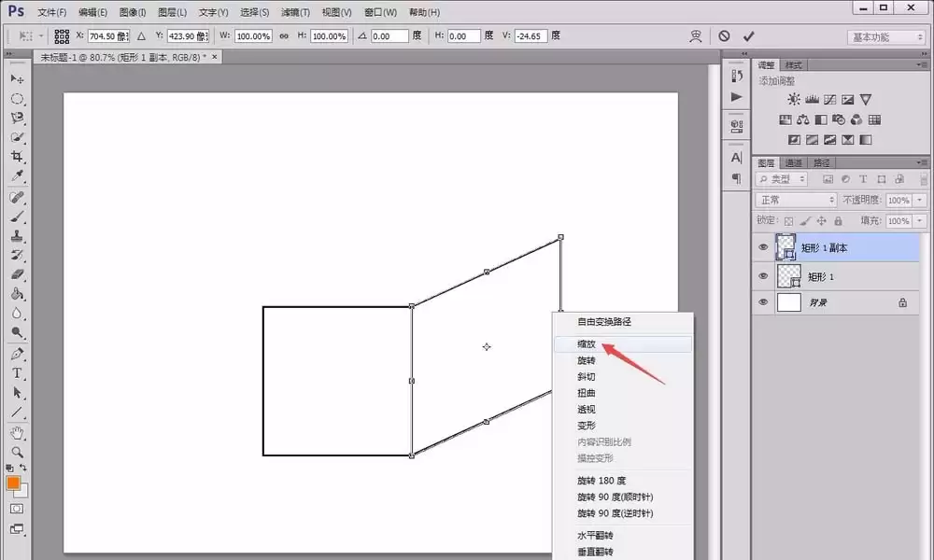Select the Blur tool
Screen dimensions: 934x560
(17, 314)
